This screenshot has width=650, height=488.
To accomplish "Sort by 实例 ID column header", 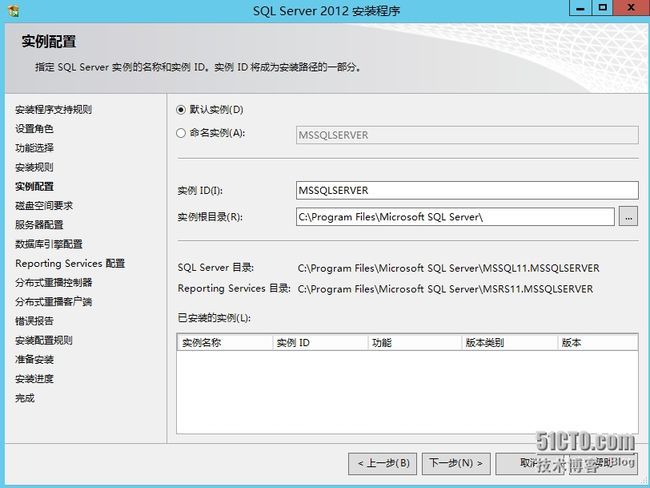I will point(320,343).
